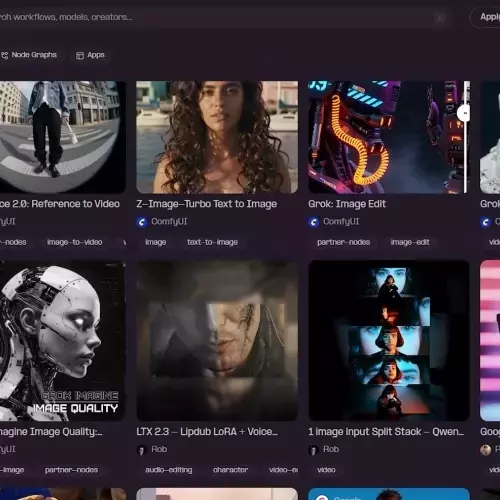The image size is (500, 500).
Task: Open the Reference to Video thumbnail
Action: 63,137
